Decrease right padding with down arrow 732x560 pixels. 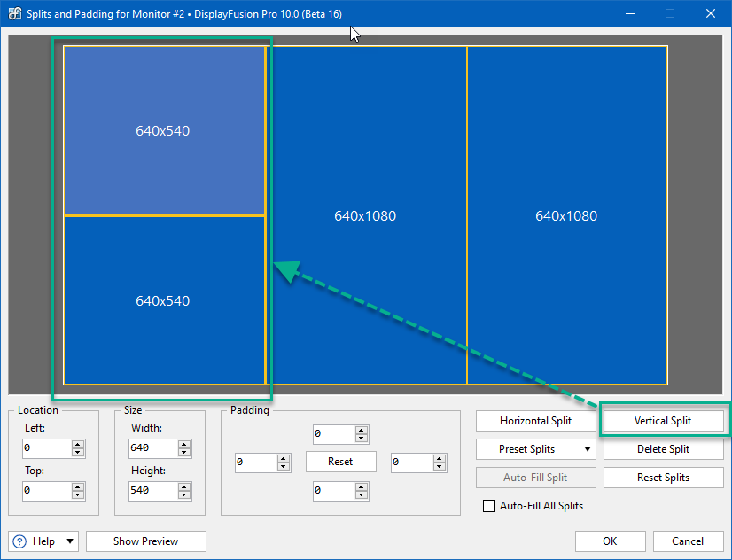pyautogui.click(x=440, y=467)
